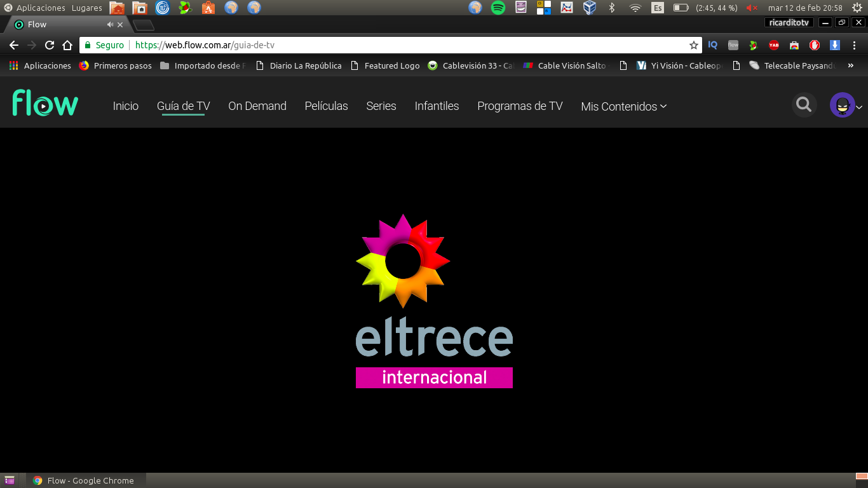The width and height of the screenshot is (868, 488).
Task: Click the grey flow extension icon
Action: [733, 45]
